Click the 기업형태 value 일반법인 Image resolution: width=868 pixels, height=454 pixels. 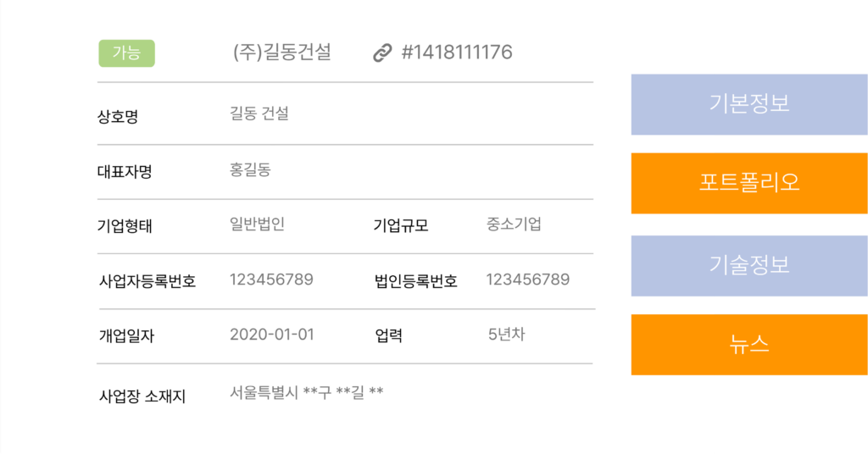[257, 224]
